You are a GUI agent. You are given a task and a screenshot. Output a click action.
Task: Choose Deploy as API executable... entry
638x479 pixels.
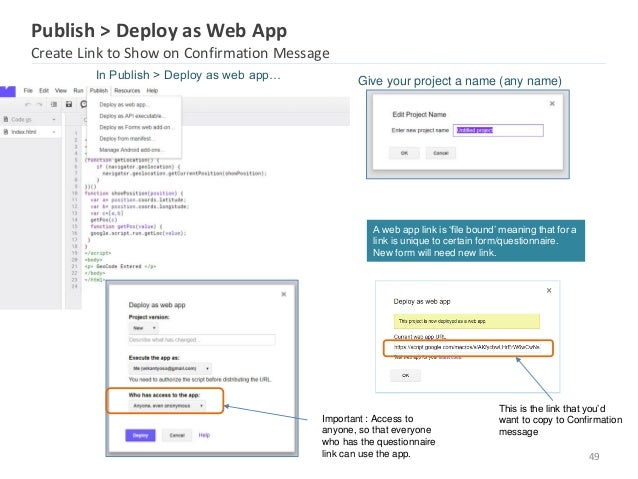click(x=132, y=116)
